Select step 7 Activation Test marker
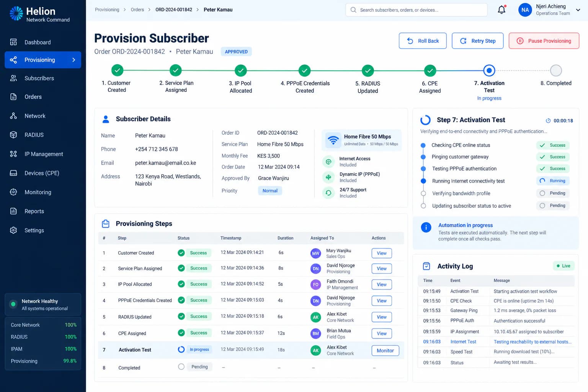 click(x=489, y=70)
